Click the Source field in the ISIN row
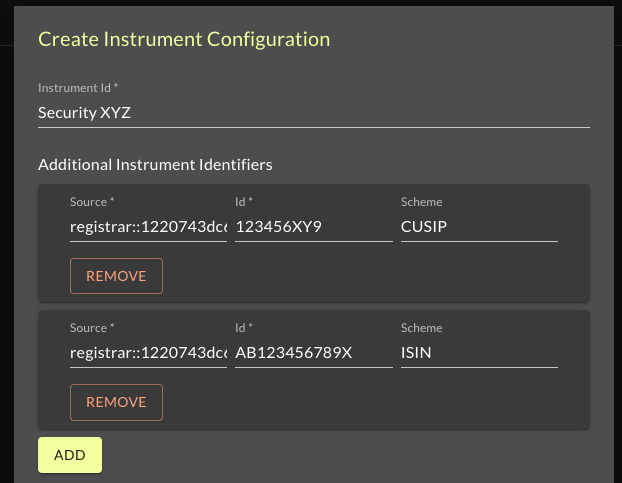Screen dimensions: 622x483 pos(149,353)
